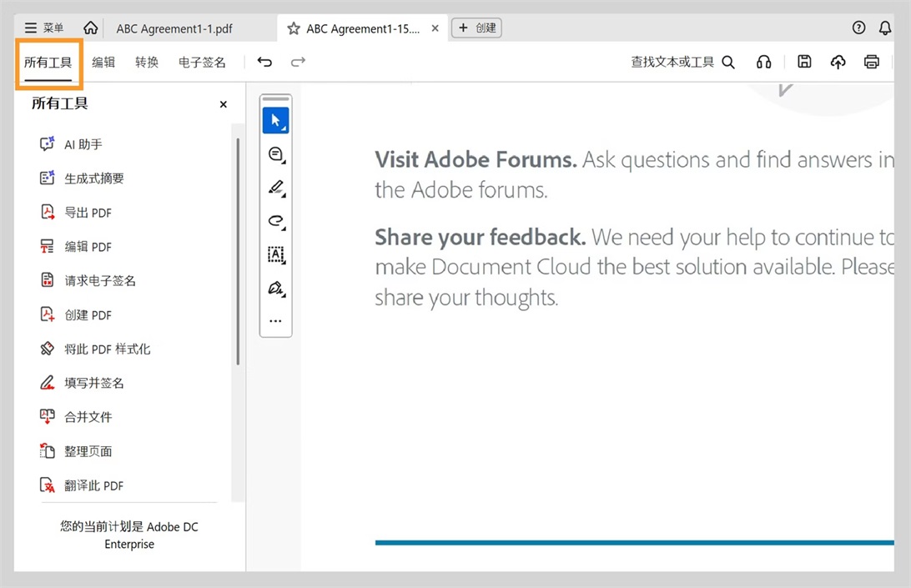
Task: Click the undo arrow icon
Action: point(264,62)
